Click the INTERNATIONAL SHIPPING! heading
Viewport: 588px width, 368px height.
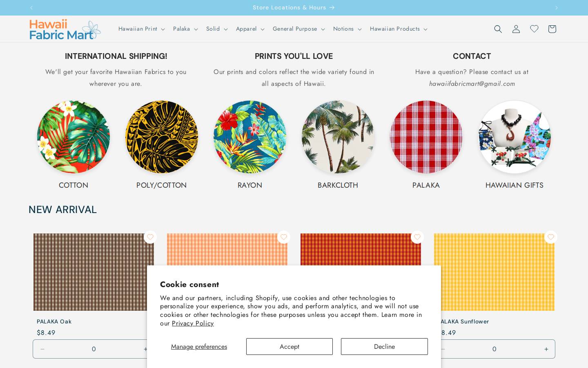(x=116, y=56)
